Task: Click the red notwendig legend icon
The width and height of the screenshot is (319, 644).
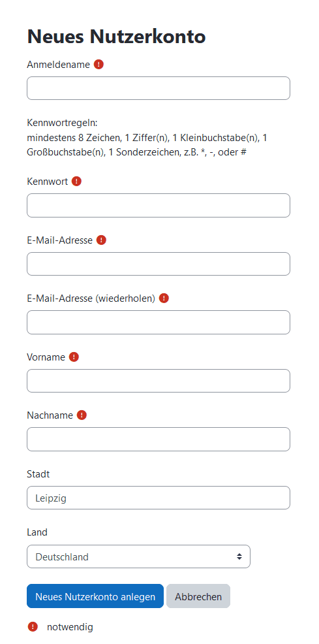Action: pyautogui.click(x=33, y=627)
